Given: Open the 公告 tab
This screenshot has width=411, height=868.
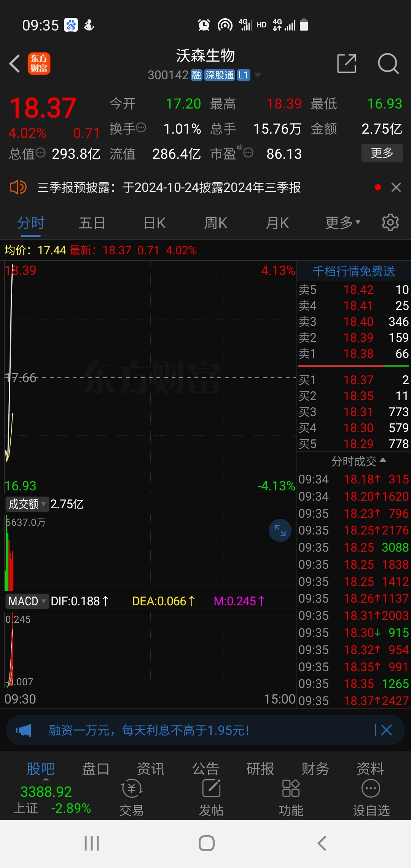Looking at the screenshot, I should click(x=205, y=768).
